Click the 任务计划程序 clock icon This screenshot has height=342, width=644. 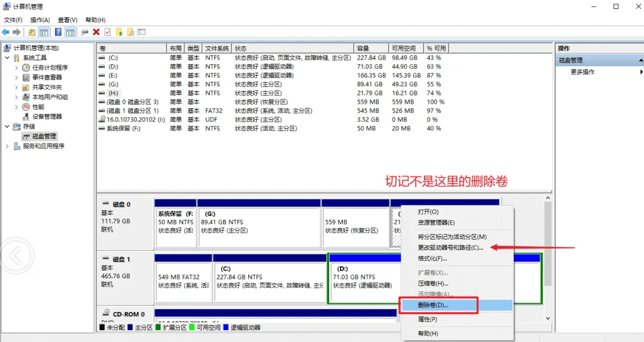(x=26, y=67)
